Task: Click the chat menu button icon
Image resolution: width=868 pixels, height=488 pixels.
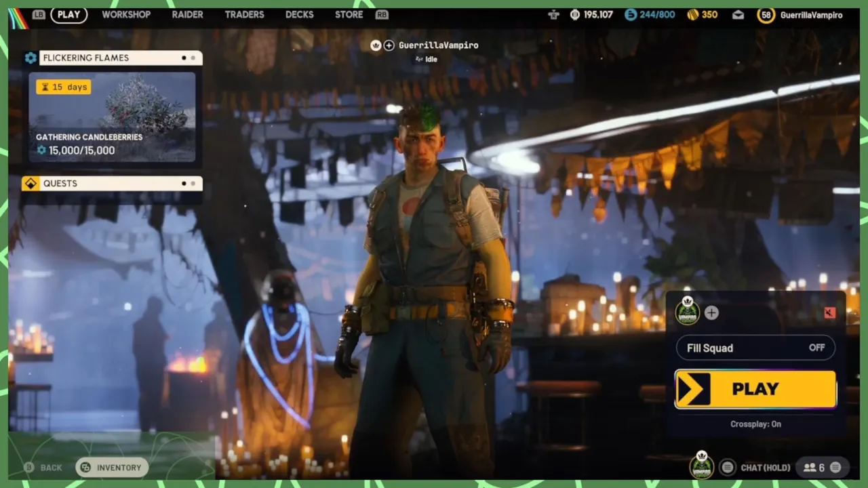Action: click(728, 467)
